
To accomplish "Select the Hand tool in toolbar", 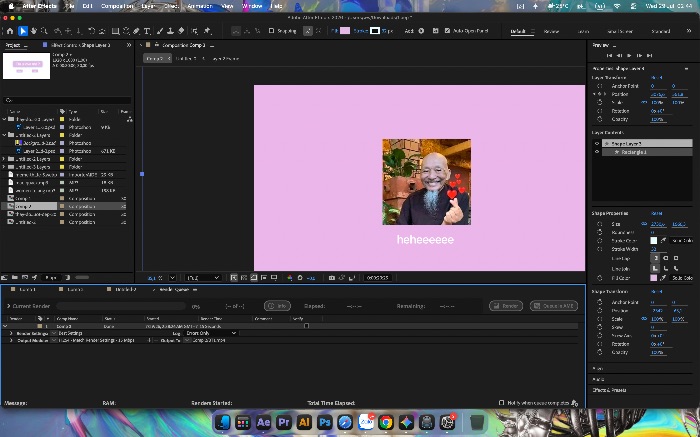I will [33, 31].
